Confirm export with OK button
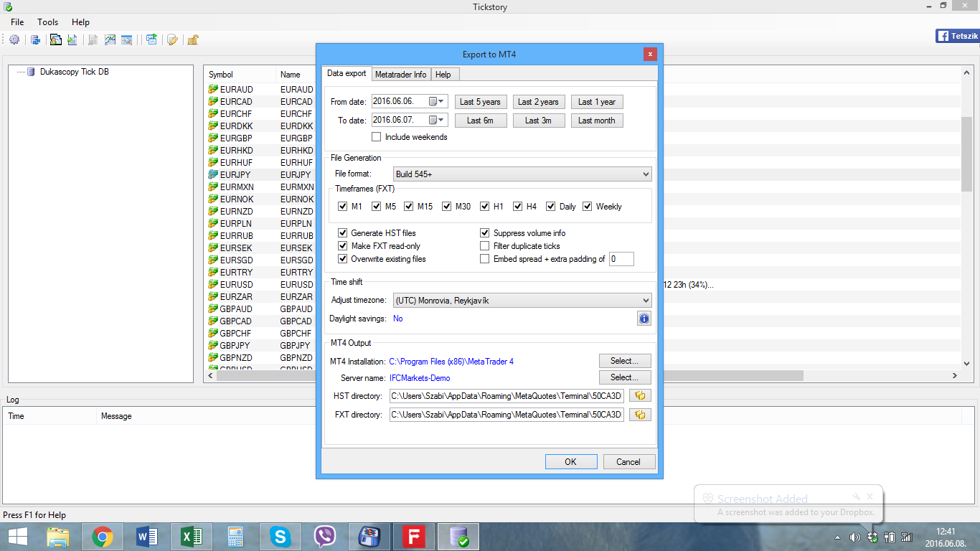 [x=570, y=462]
